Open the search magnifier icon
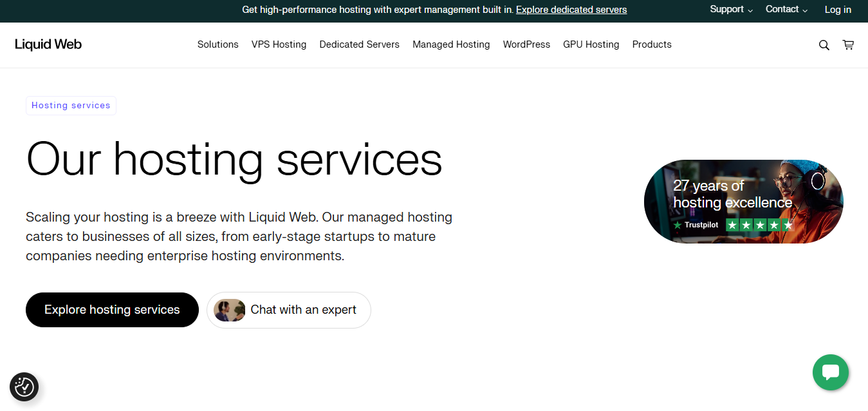Image resolution: width=868 pixels, height=411 pixels. [x=824, y=45]
